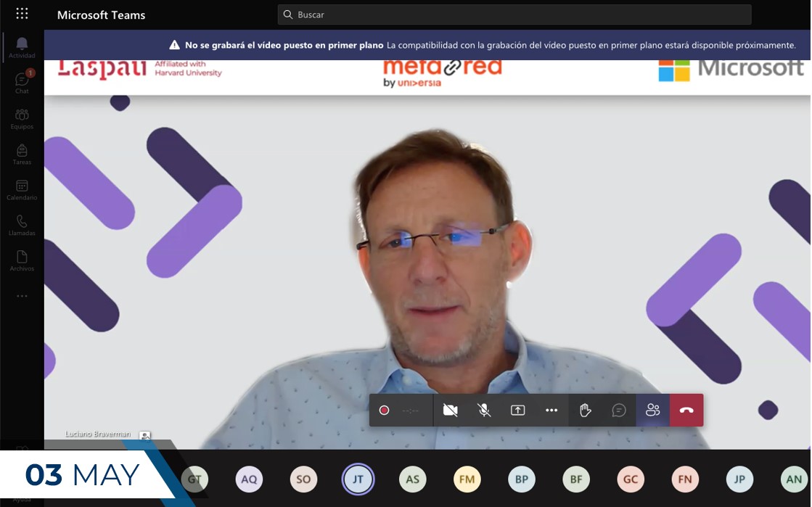
Task: Toggle the camera on or off
Action: 450,410
